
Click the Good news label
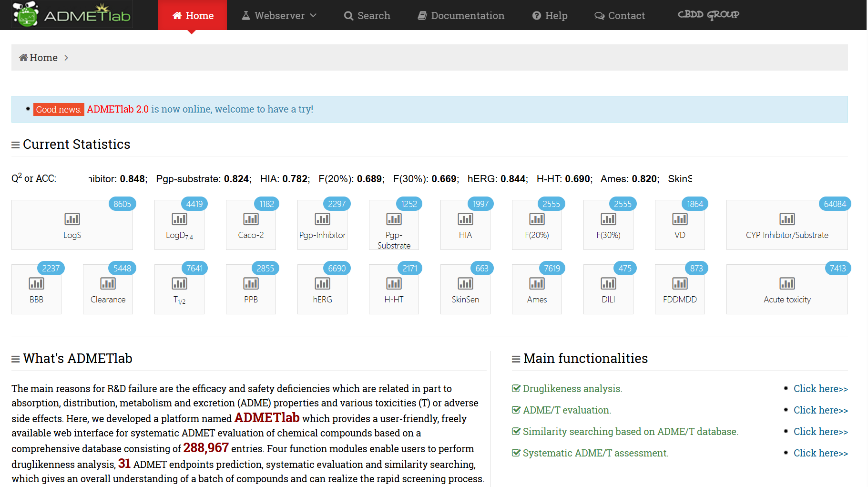[59, 109]
